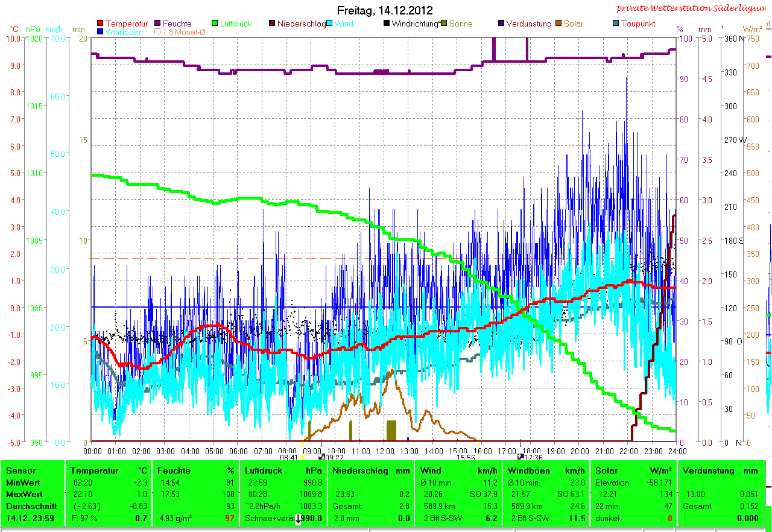Open the private Wetterstation Süderlügum link

(x=693, y=8)
